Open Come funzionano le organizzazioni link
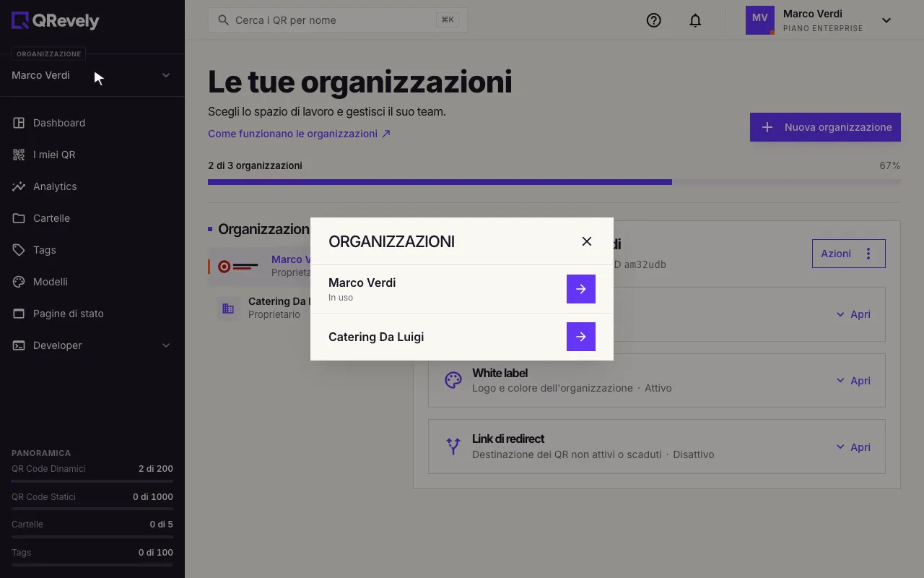Image resolution: width=924 pixels, height=578 pixels. click(x=299, y=134)
